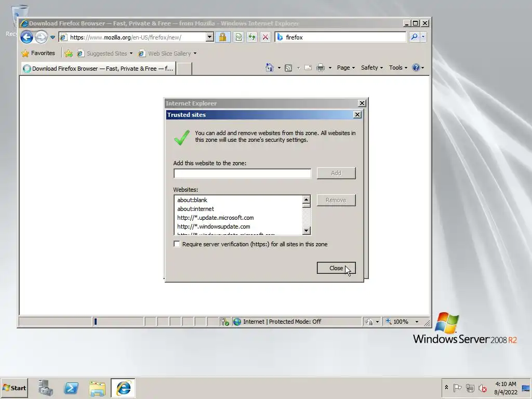Click the Home icon in the command bar
Screen dimensions: 532x399
pos(270,68)
